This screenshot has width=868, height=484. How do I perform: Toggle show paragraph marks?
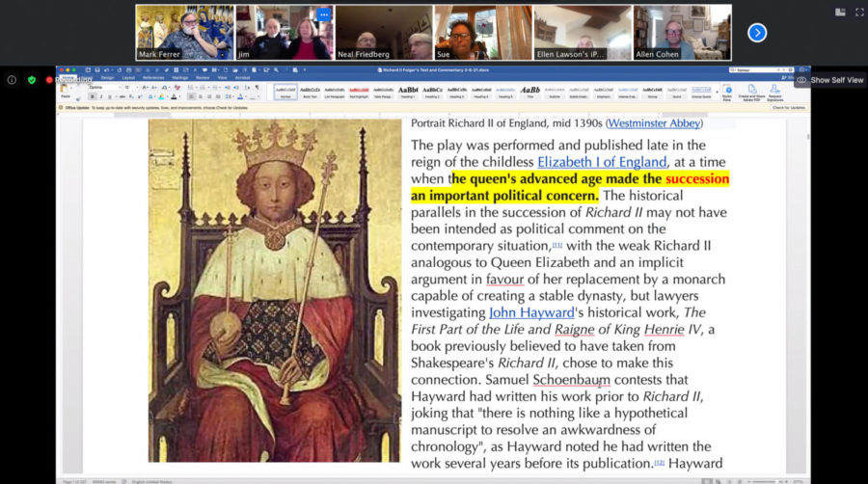pos(257,88)
